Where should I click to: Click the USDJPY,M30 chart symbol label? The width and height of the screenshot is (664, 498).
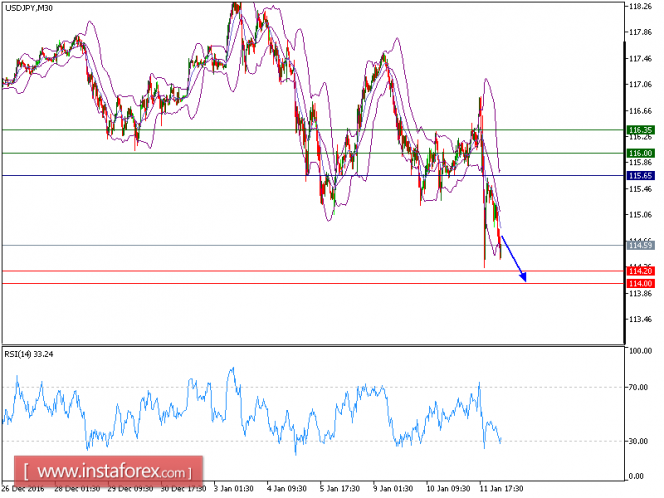pyautogui.click(x=29, y=8)
